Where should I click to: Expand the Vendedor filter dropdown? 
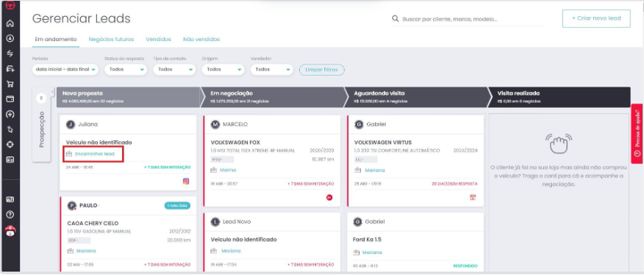tap(272, 70)
